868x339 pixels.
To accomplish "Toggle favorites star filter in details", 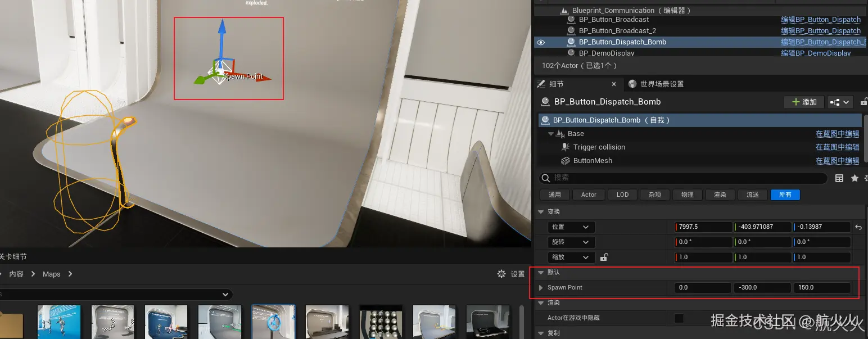I will [855, 178].
